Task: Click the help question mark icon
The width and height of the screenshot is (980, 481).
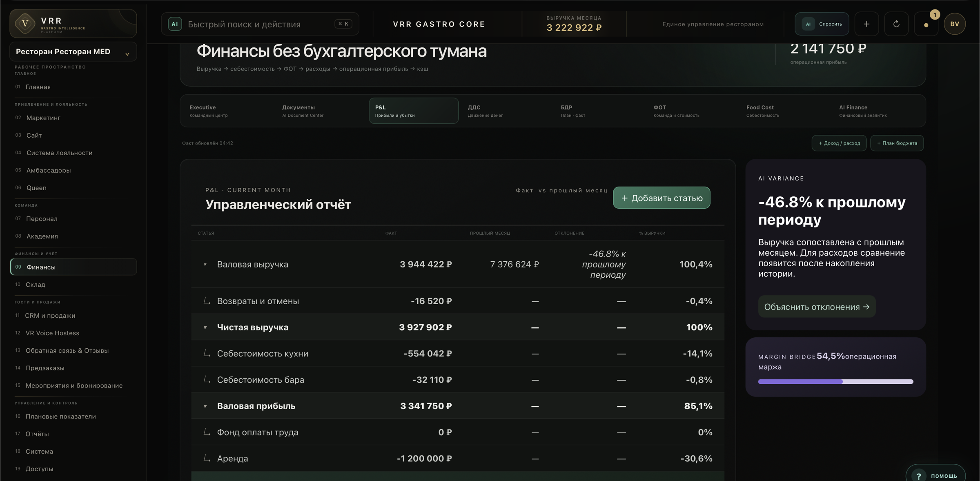Action: 919,476
